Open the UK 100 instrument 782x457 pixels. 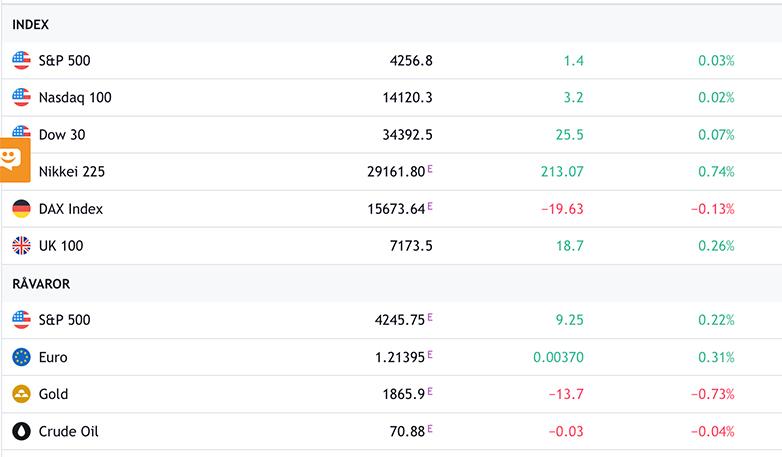(60, 246)
